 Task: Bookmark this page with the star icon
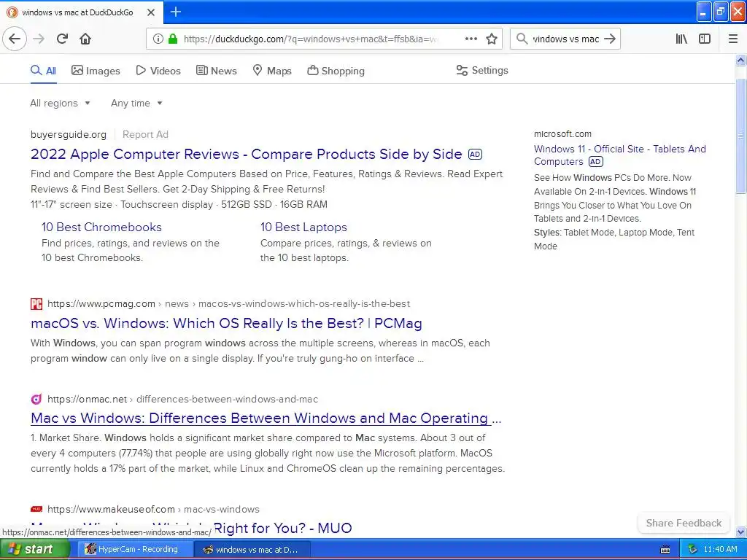point(492,39)
